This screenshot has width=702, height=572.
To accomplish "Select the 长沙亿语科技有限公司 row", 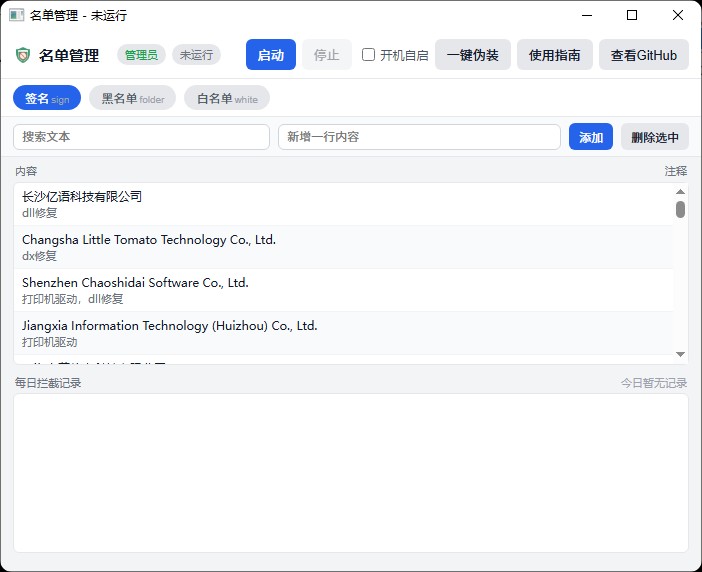I will pos(343,204).
